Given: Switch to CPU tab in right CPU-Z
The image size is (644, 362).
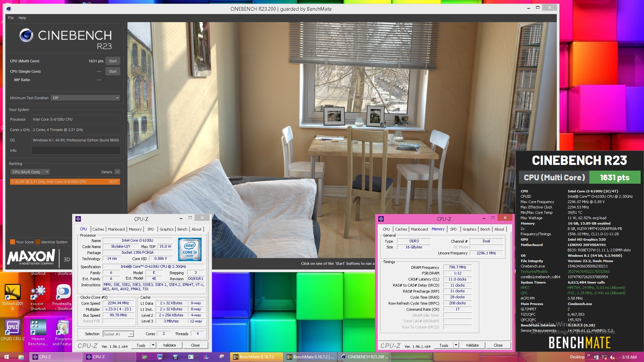Looking at the screenshot, I should (386, 229).
